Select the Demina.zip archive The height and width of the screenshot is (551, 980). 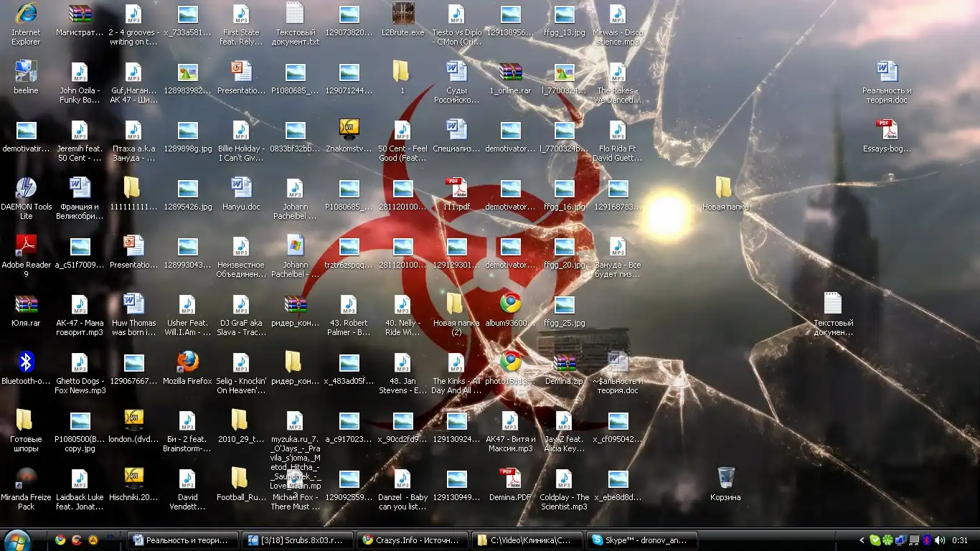pos(564,363)
